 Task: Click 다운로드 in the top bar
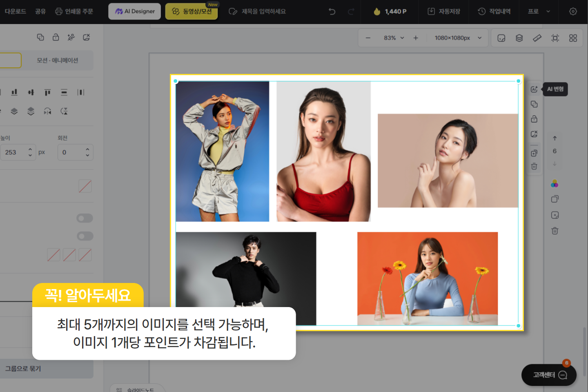pyautogui.click(x=16, y=11)
